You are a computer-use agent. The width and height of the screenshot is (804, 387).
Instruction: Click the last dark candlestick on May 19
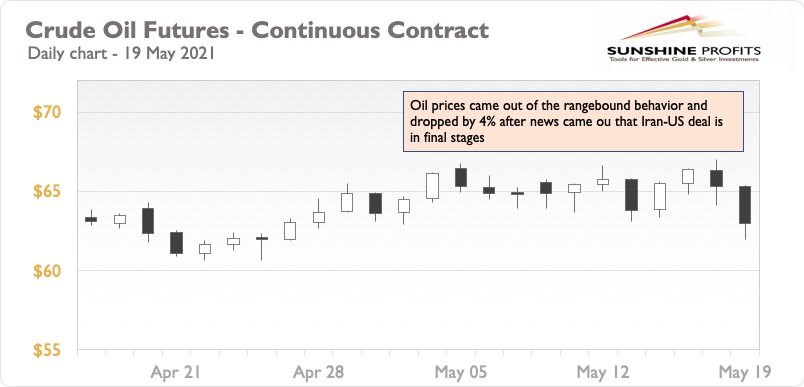coord(745,205)
